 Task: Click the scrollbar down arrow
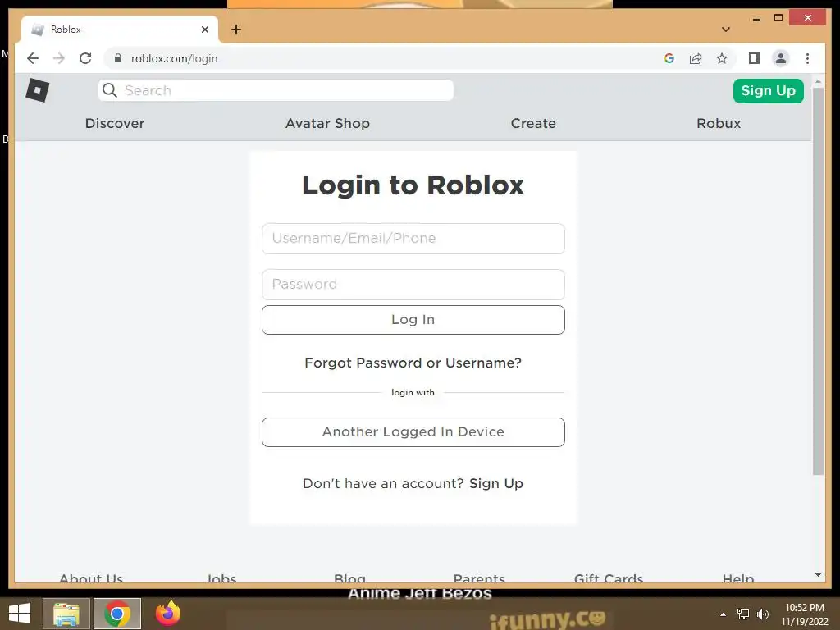(x=818, y=575)
